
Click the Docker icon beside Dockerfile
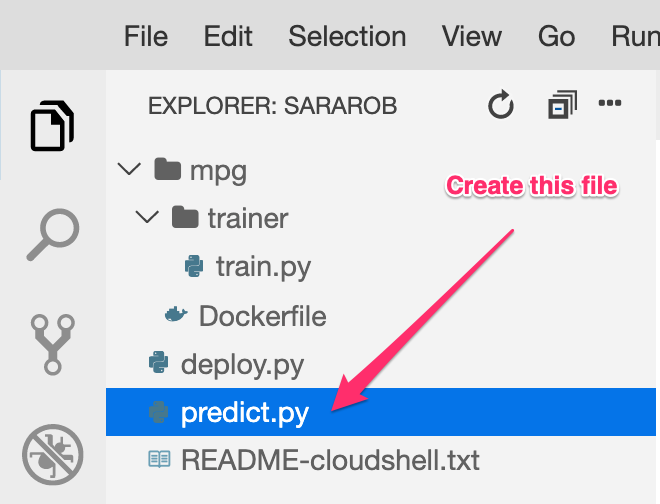pos(176,316)
